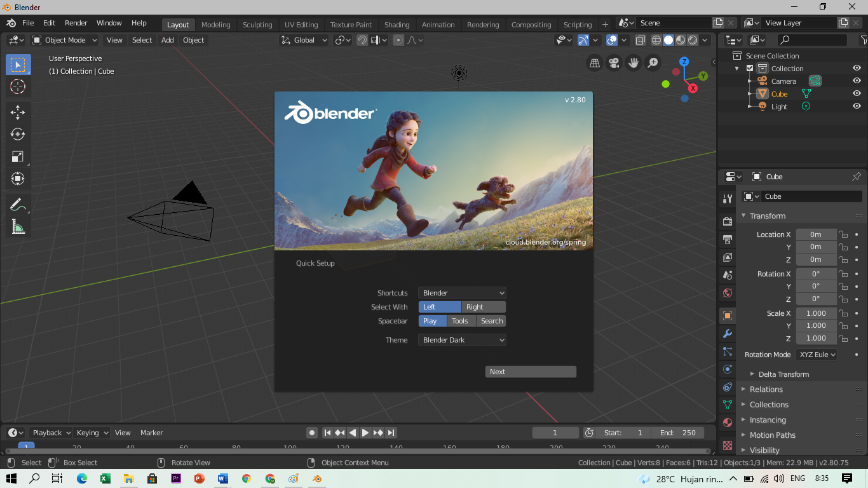
Task: Click Next in Quick Setup
Action: click(531, 372)
